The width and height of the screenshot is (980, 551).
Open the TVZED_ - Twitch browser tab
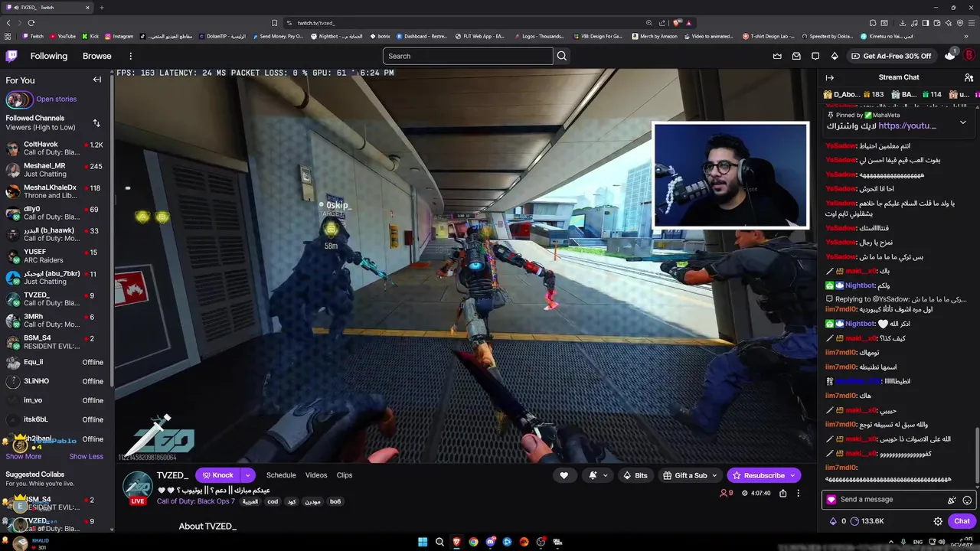point(47,7)
